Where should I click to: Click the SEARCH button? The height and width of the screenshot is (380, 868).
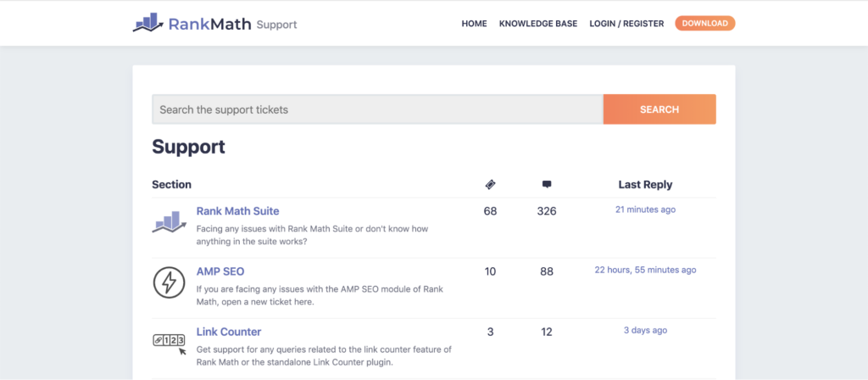coord(659,109)
